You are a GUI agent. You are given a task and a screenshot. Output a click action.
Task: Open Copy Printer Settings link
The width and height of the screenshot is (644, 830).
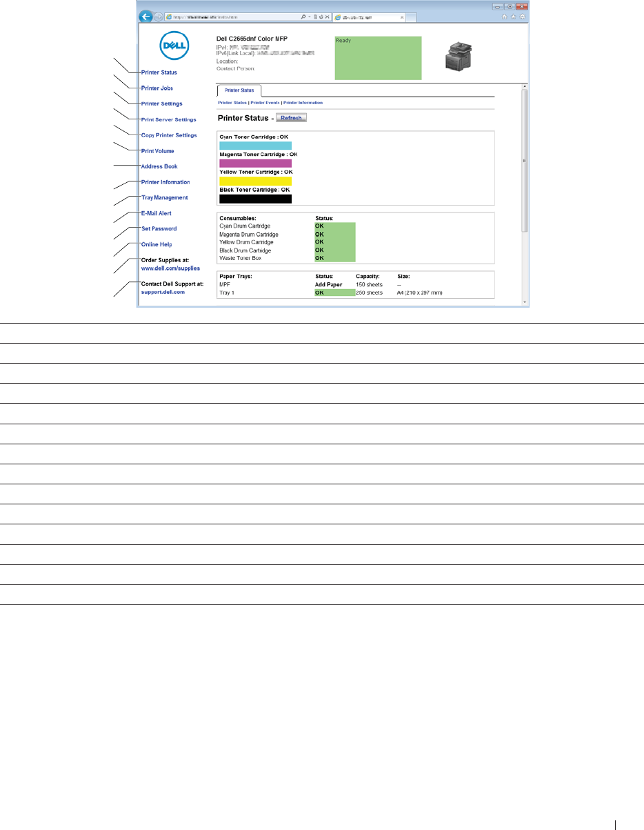169,135
